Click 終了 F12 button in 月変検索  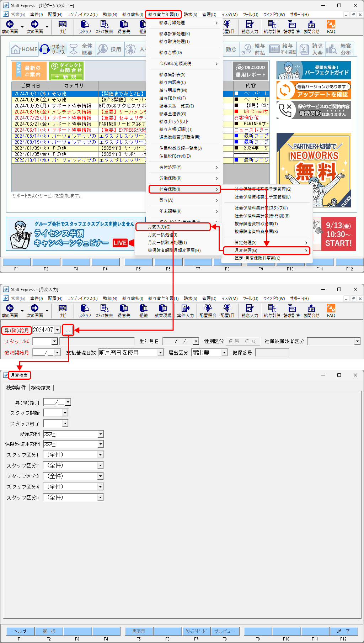[x=343, y=631]
